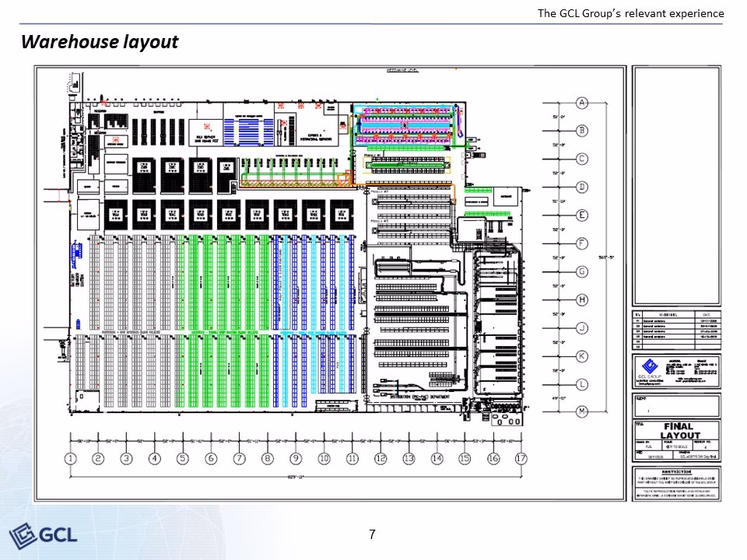Viewport: 747px width, 560px height.
Task: Select the Warehouse layout slide title
Action: click(100, 42)
